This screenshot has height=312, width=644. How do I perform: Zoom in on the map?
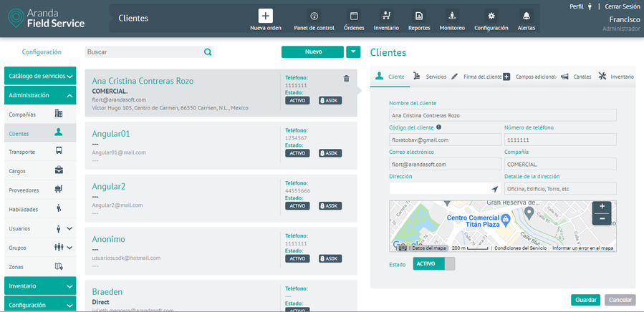602,207
